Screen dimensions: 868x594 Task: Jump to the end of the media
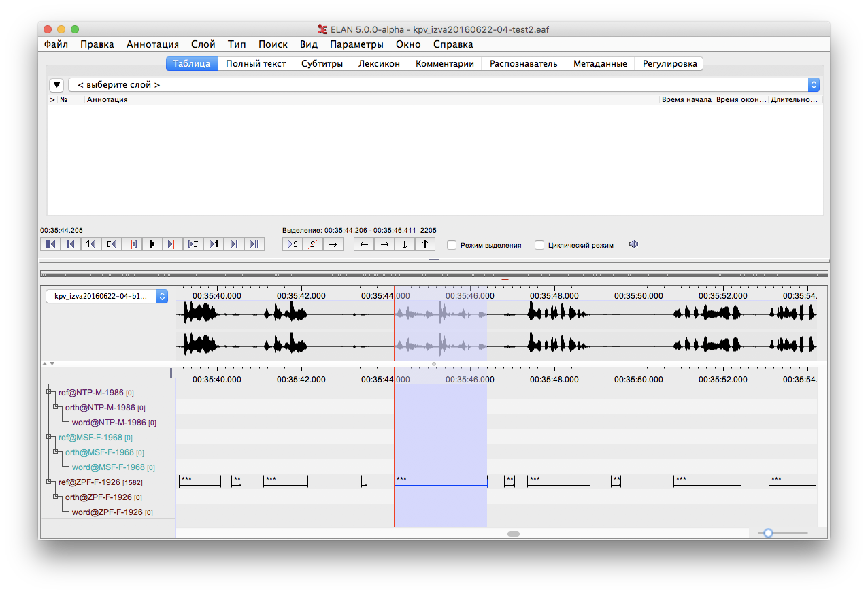point(254,244)
